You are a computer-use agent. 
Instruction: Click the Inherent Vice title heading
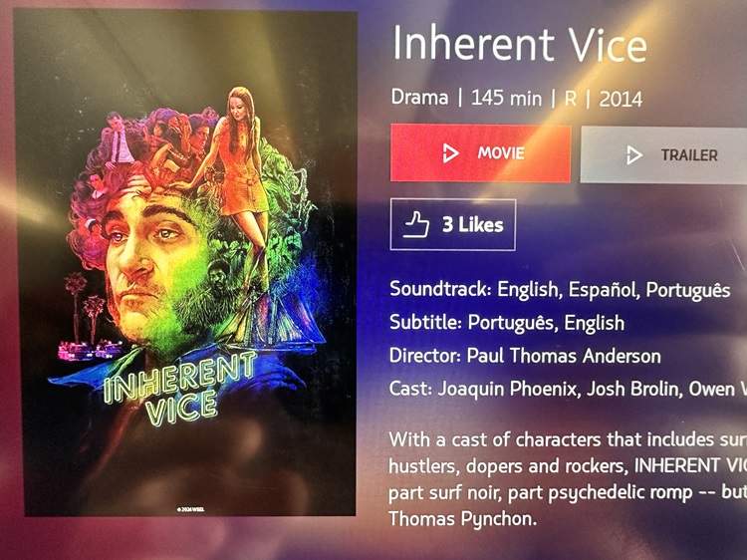(x=519, y=44)
